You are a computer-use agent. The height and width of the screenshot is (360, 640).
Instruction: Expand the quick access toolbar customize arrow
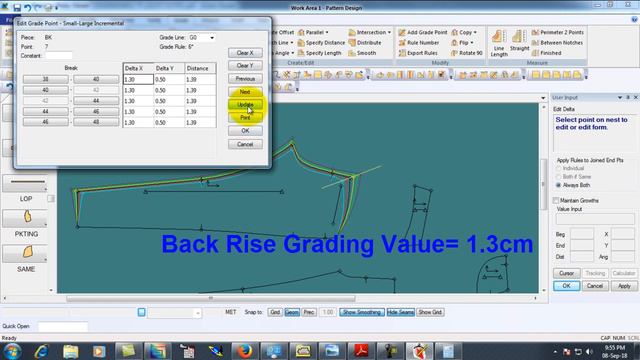(x=56, y=8)
